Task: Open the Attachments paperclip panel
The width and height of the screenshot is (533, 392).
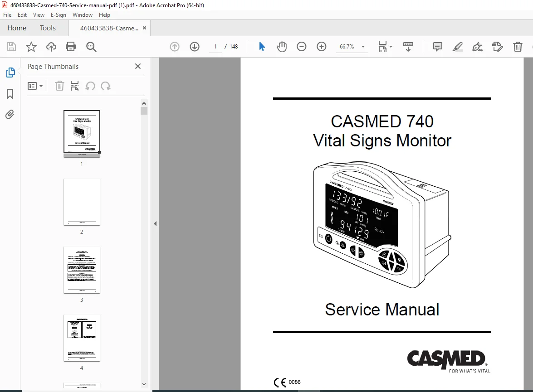Action: click(x=10, y=115)
